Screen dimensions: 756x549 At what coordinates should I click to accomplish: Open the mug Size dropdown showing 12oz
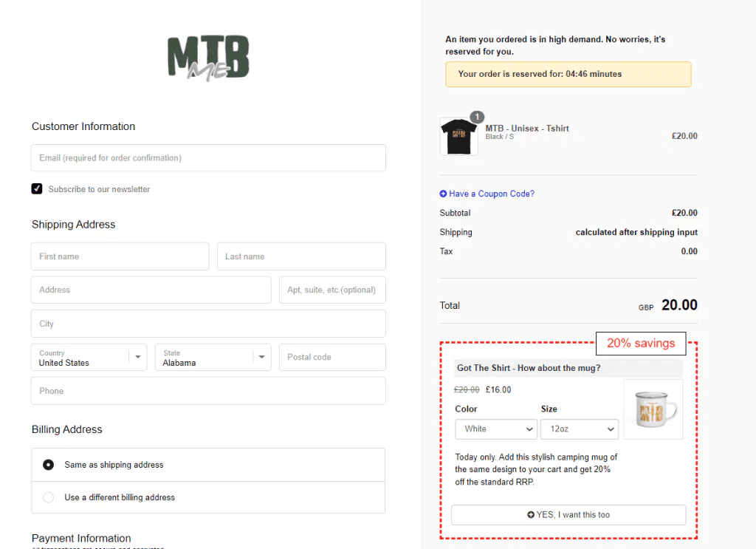point(580,429)
